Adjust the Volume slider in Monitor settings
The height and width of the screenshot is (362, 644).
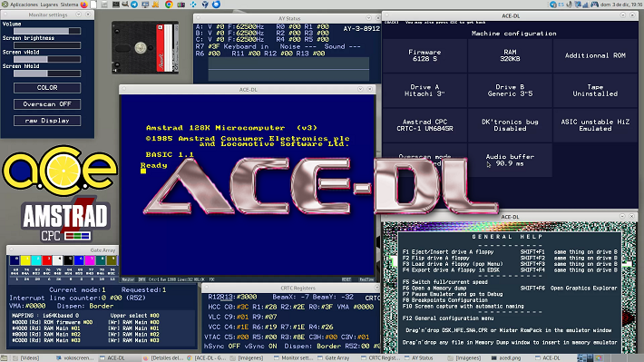point(47,31)
